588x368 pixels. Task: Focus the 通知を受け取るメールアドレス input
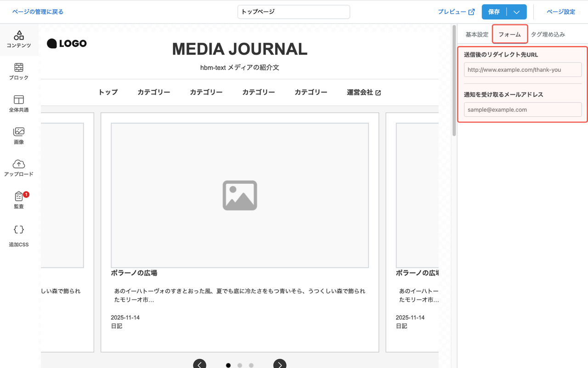(523, 109)
